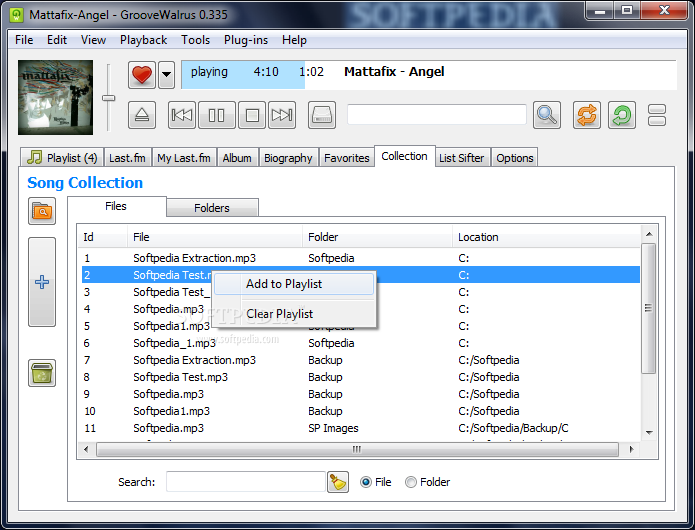Open the Edit menu

pos(57,40)
